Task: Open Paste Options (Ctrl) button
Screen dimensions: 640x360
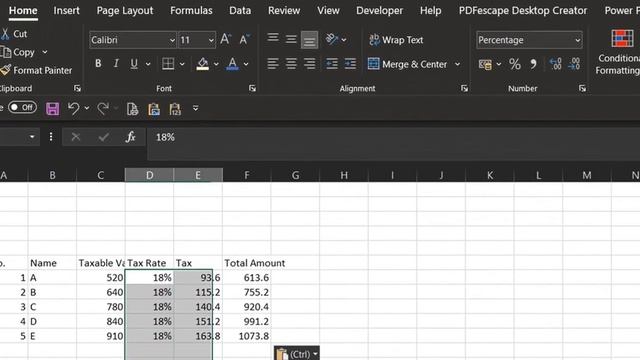Action: (x=297, y=353)
